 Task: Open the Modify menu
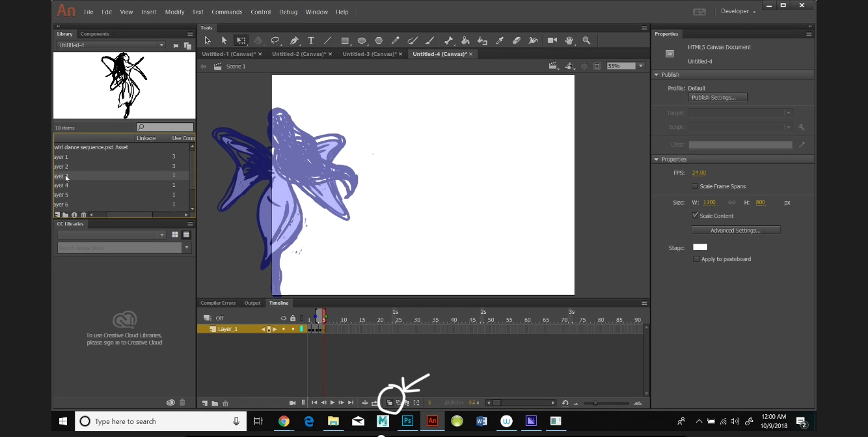[x=174, y=12]
